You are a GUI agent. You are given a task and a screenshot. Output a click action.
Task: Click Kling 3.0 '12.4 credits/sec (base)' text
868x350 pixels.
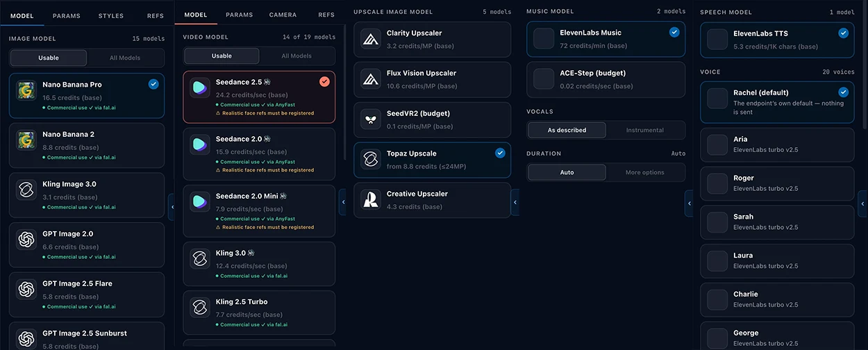[251, 266]
